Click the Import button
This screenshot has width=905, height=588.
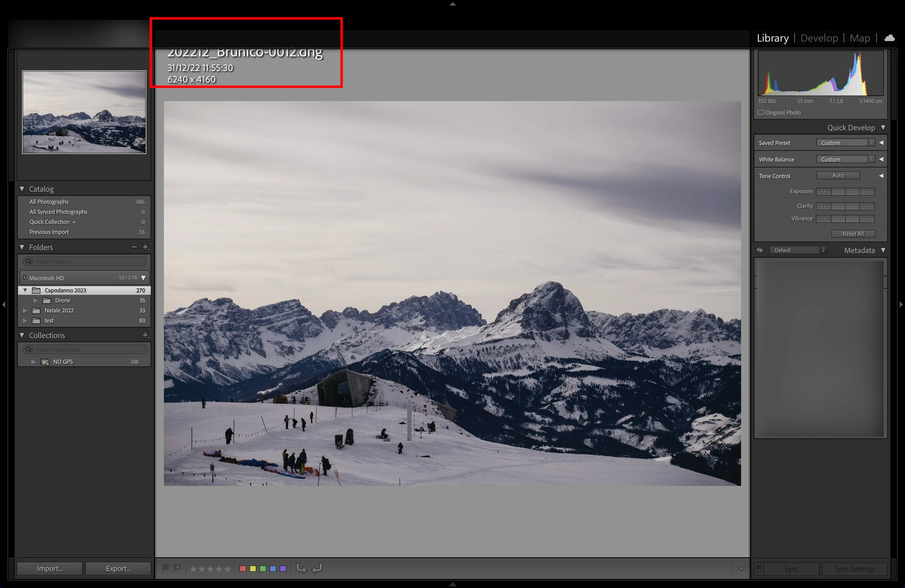point(50,568)
